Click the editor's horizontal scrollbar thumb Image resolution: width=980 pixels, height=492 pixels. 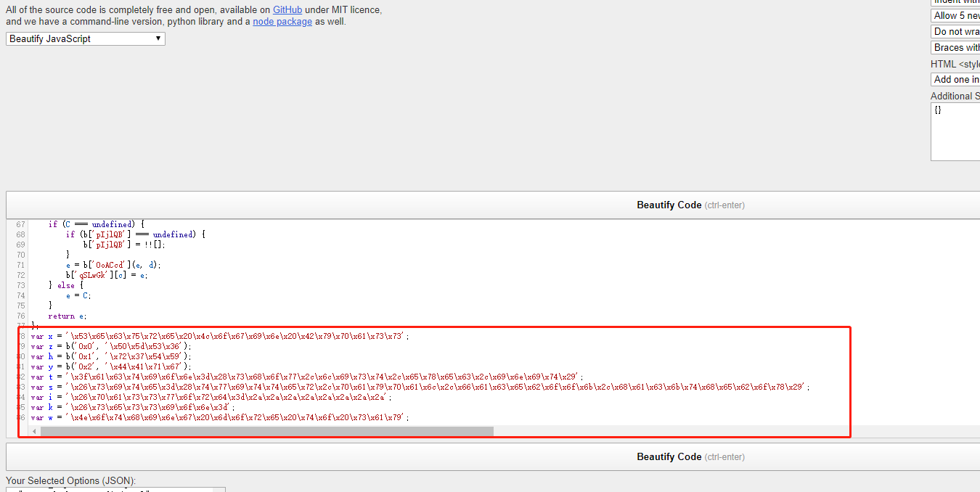click(266, 431)
